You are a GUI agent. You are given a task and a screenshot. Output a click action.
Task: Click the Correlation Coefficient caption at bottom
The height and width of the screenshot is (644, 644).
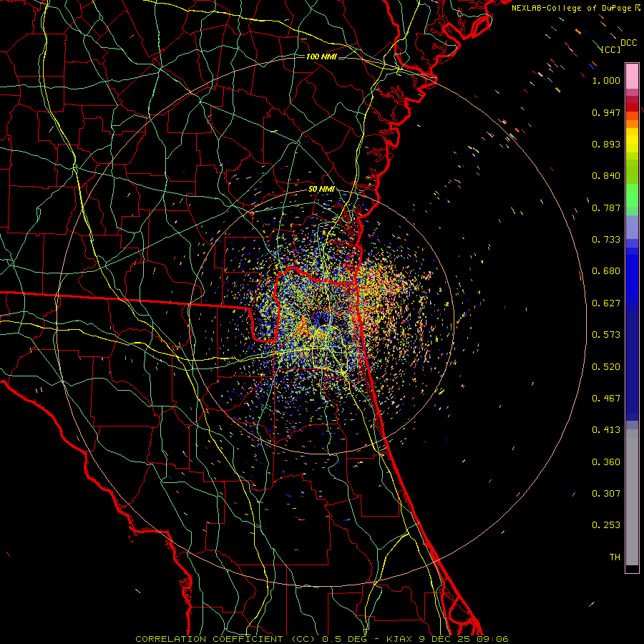pos(322,639)
